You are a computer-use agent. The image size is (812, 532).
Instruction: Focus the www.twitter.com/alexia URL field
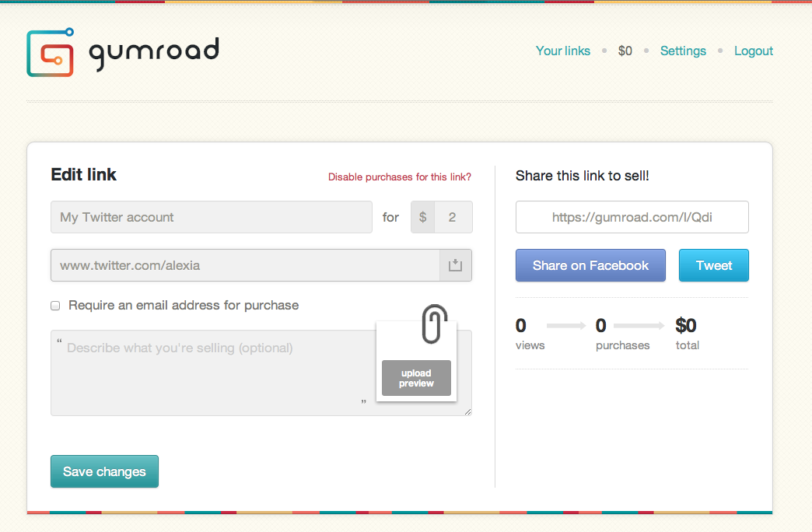click(246, 265)
